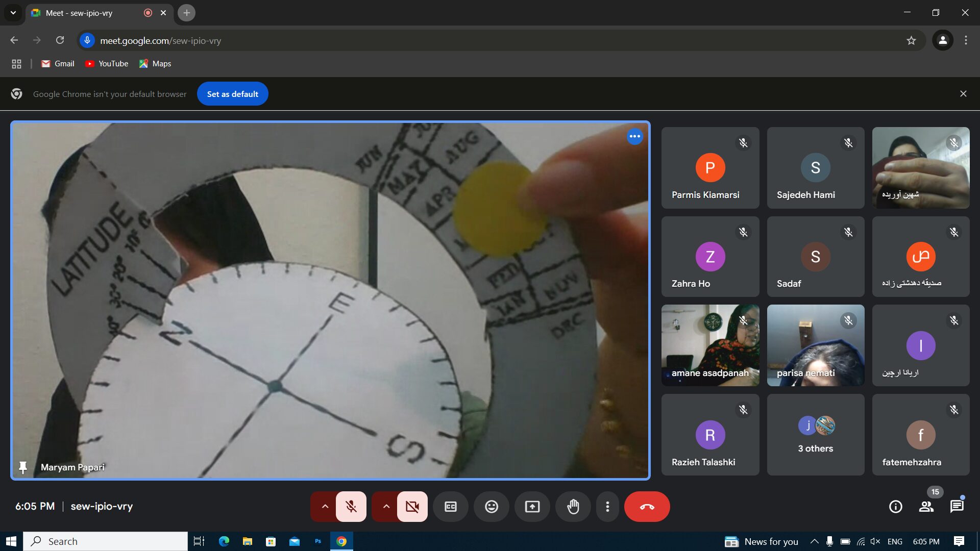Select Razieh Talashki participant tile
Image resolution: width=980 pixels, height=551 pixels.
pos(710,435)
